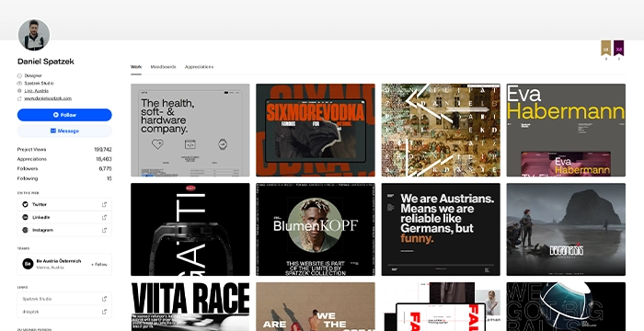Click the Following count 15
Screen dimensions: 644x331
tap(109, 178)
